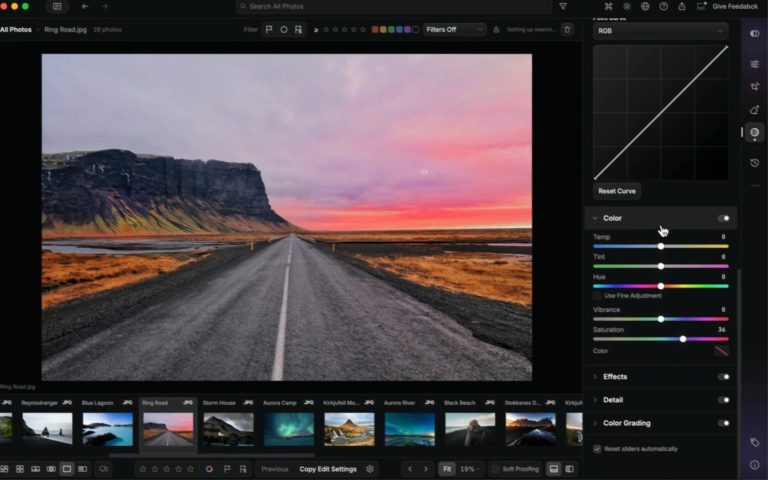
Task: Open the three-dot more options icon
Action: pyautogui.click(x=755, y=186)
